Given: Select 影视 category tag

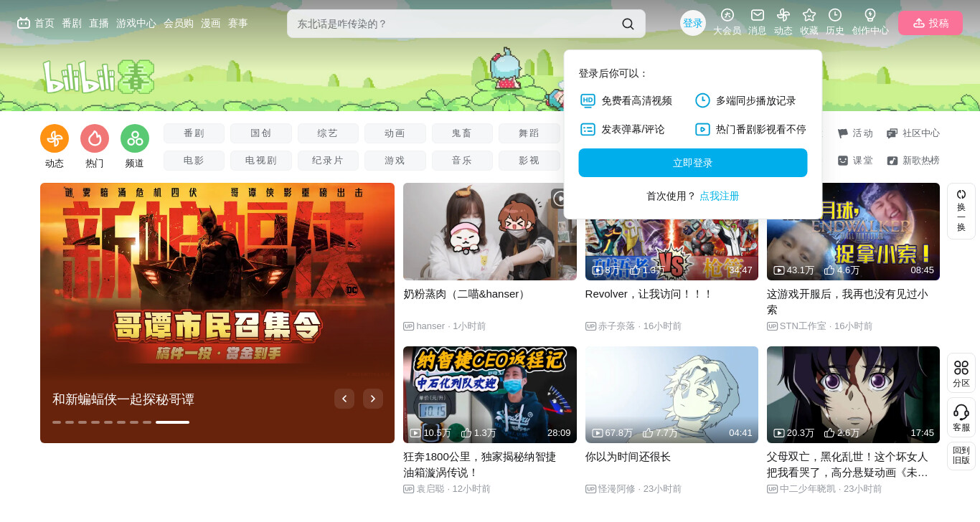Looking at the screenshot, I should tap(529, 161).
